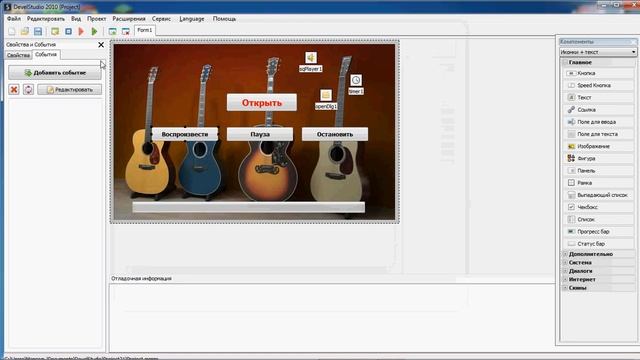Click the Редактировать event button
The height and width of the screenshot is (360, 640).
(70, 89)
